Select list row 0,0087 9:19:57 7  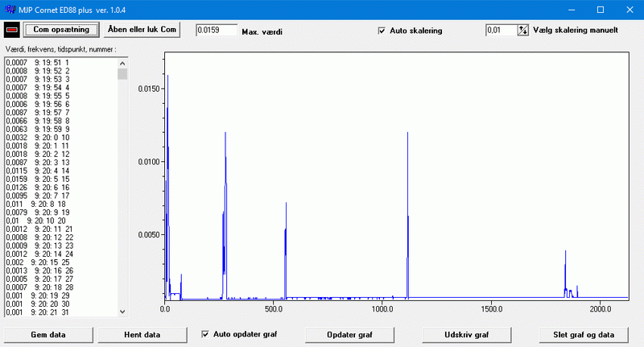(61, 113)
